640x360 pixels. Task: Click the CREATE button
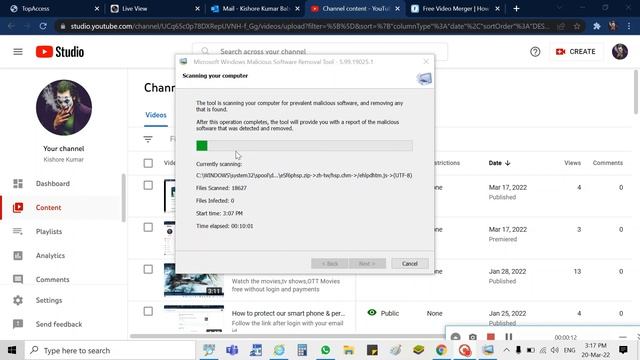576,52
